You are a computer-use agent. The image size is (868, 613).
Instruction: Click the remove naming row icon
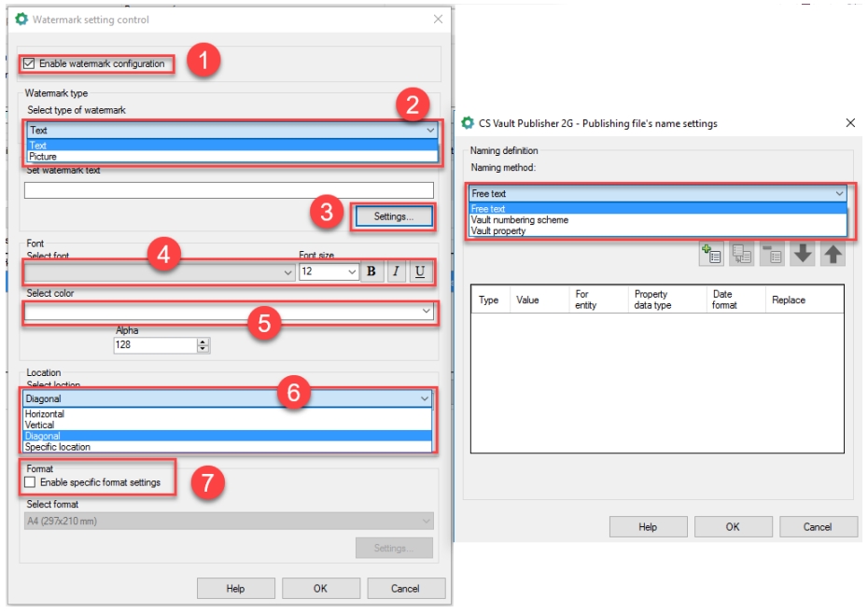(772, 255)
